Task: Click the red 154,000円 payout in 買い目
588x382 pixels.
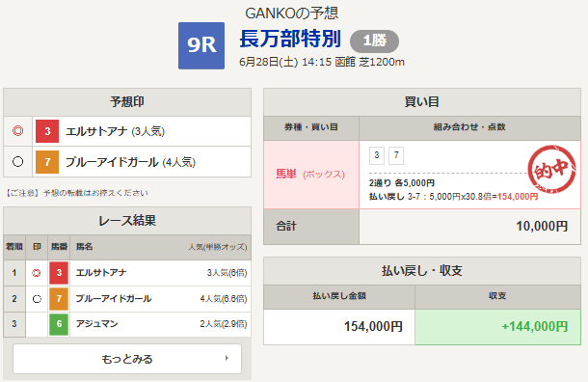Action: coord(518,197)
